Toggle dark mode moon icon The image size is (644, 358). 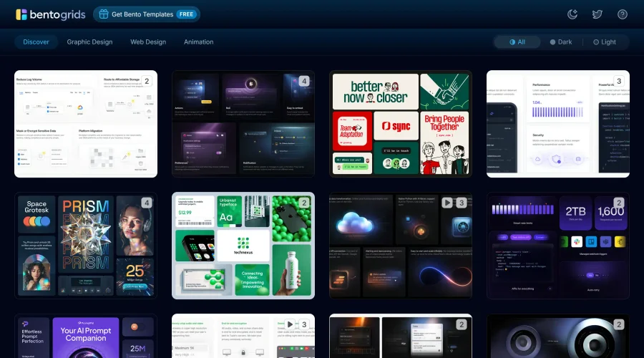pyautogui.click(x=572, y=14)
